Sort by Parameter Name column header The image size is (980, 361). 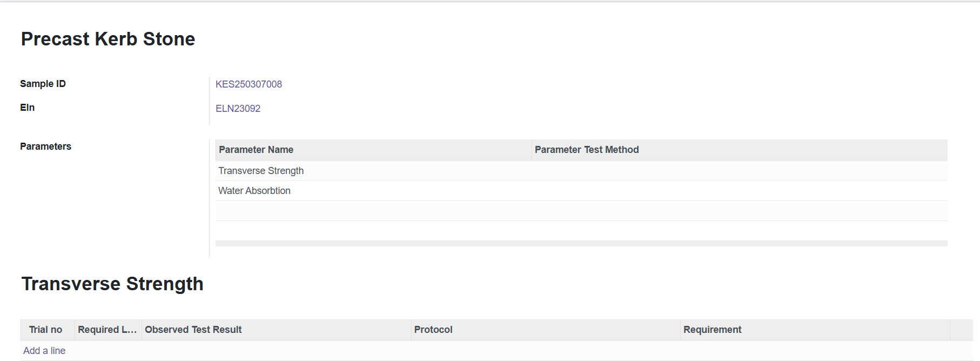(x=373, y=150)
